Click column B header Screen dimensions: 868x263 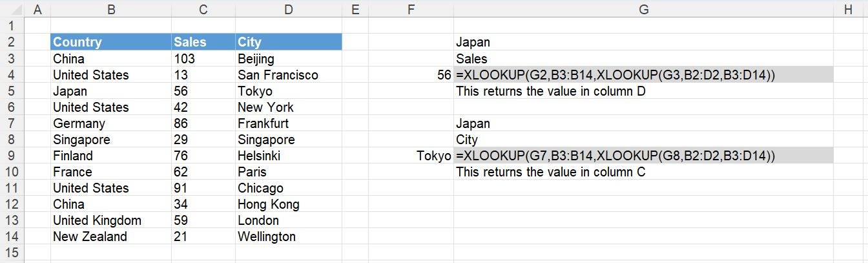tap(111, 9)
